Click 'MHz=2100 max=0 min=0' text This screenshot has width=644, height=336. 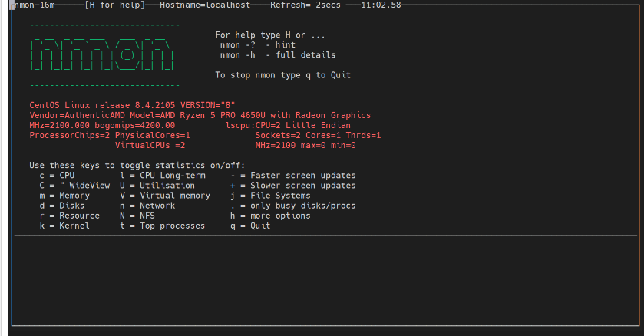coord(305,145)
